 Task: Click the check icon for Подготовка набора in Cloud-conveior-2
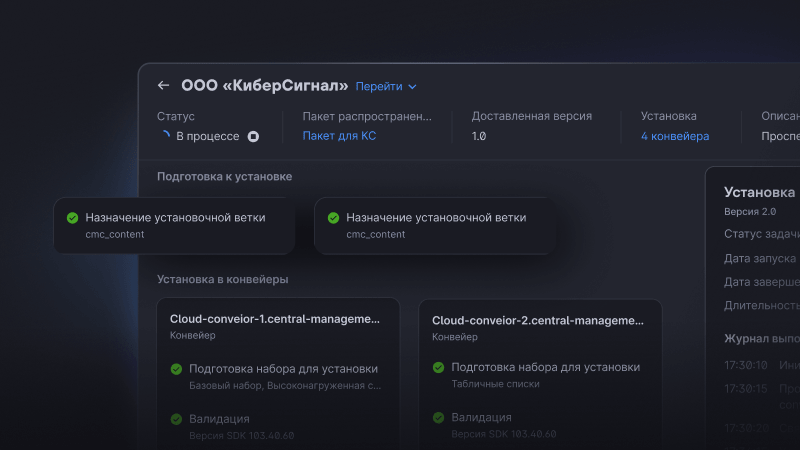pos(438,367)
